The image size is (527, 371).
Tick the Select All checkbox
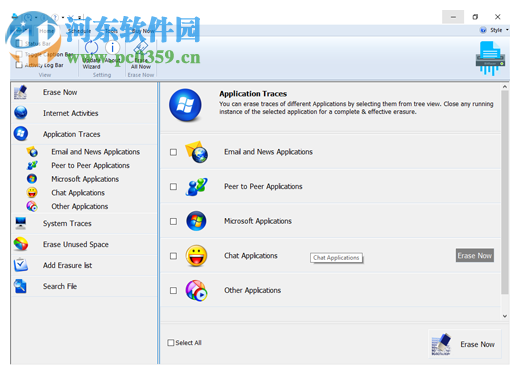(x=171, y=342)
